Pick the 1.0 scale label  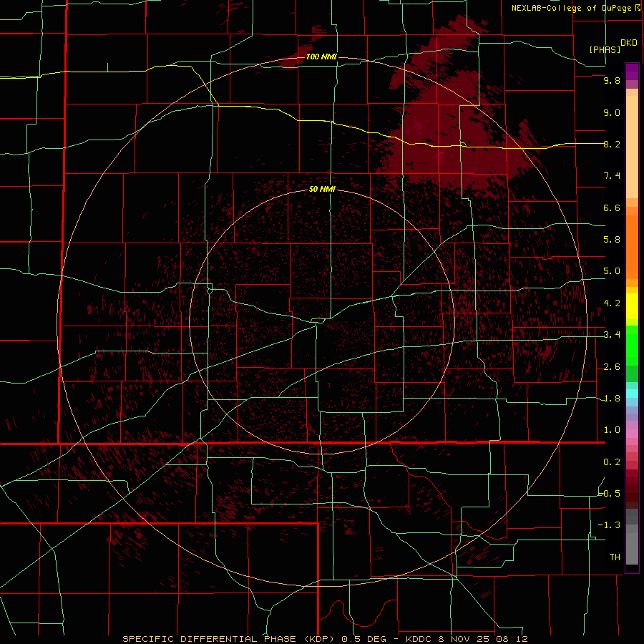[612, 430]
